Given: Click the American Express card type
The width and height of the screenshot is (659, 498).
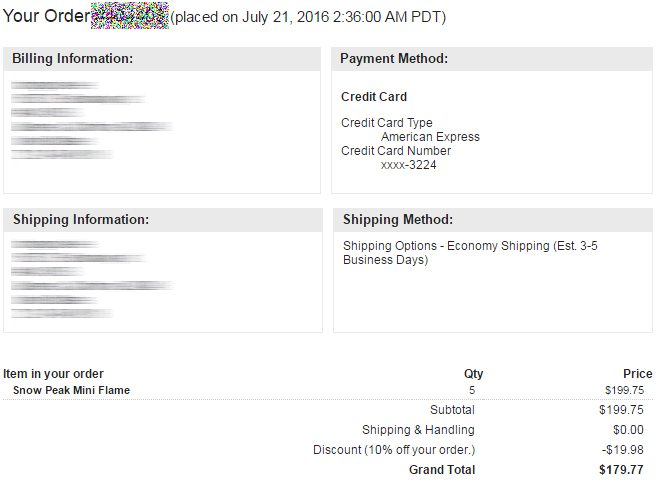Looking at the screenshot, I should (430, 137).
